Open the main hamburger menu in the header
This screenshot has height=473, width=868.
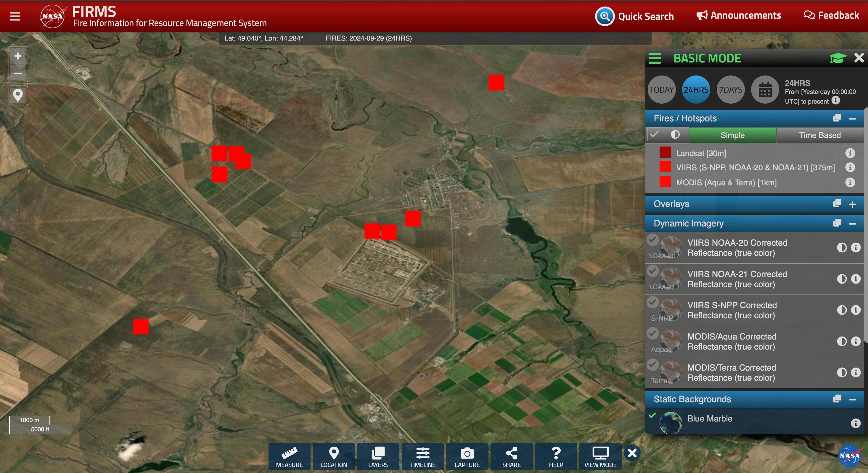tap(15, 16)
